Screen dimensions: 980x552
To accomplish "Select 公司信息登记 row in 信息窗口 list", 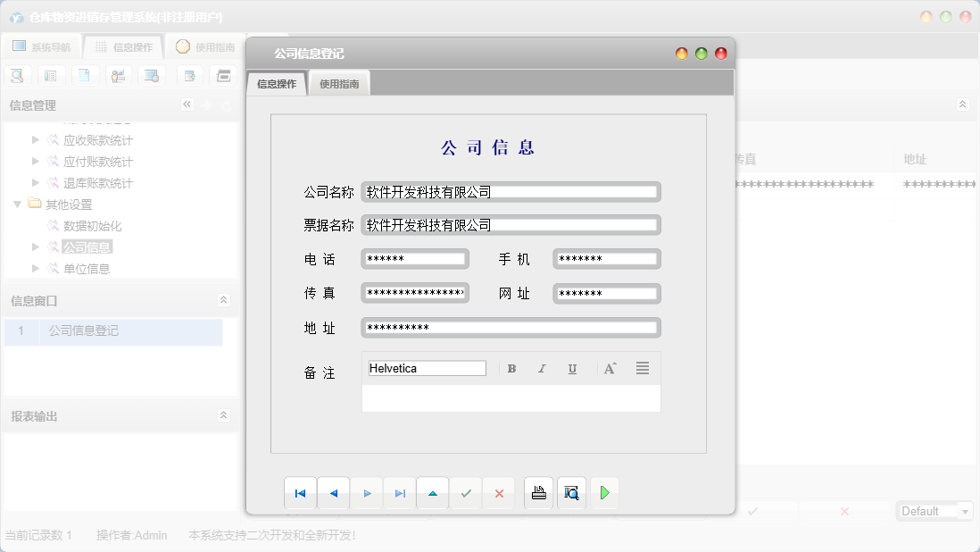I will pos(113,330).
